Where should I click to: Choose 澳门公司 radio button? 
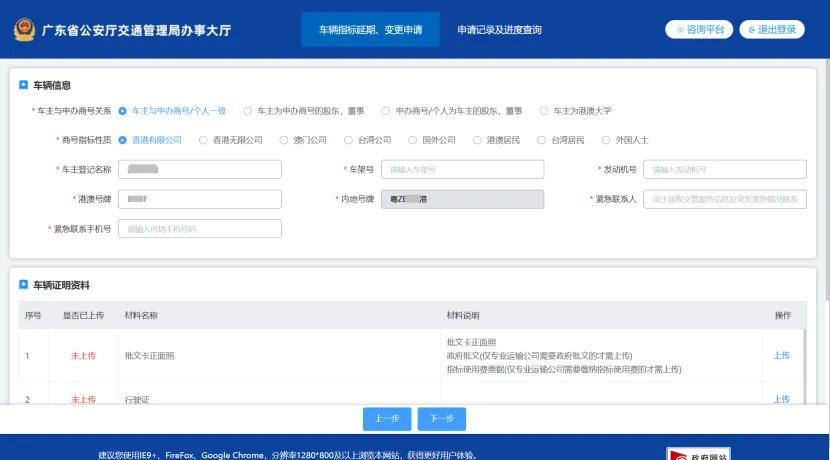point(284,140)
